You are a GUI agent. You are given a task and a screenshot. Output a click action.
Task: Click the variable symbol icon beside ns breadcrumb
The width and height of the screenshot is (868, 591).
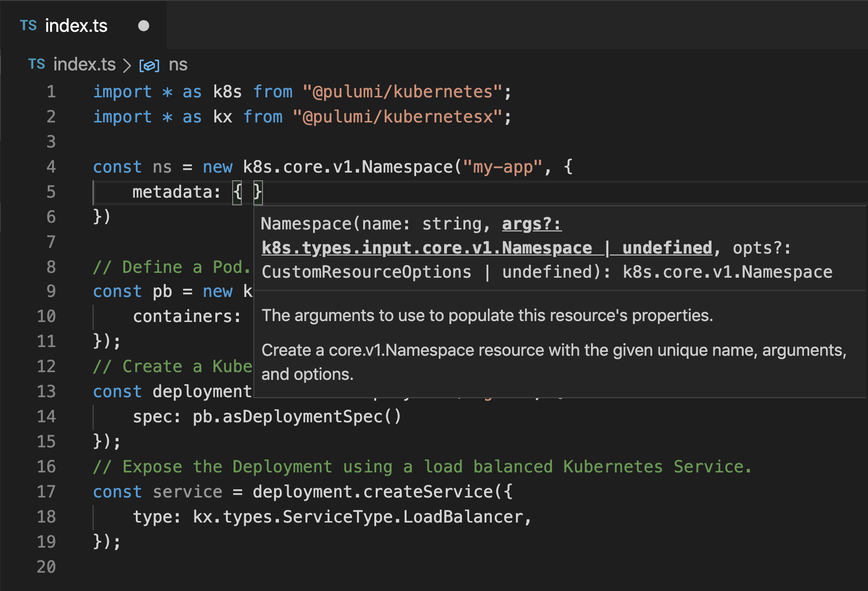(x=149, y=65)
